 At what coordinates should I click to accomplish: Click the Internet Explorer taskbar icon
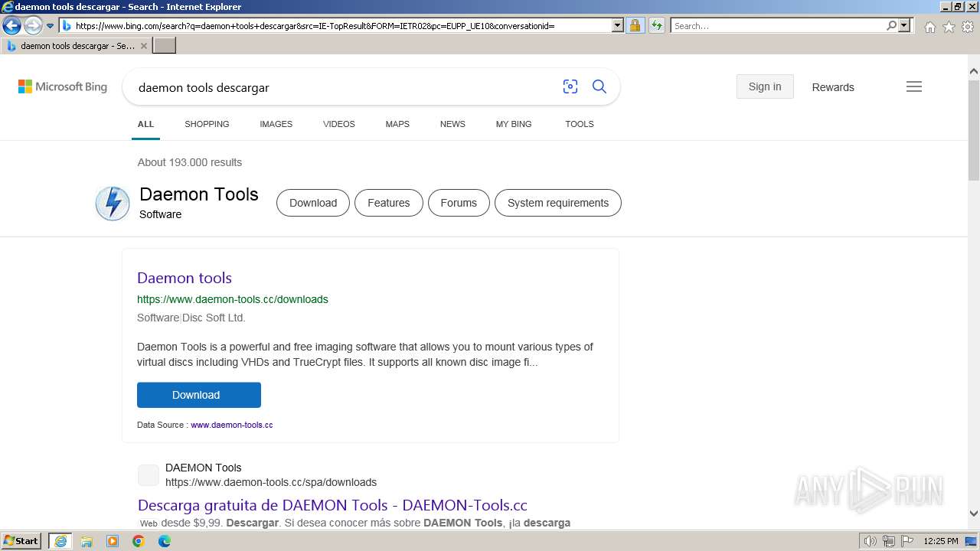(60, 541)
